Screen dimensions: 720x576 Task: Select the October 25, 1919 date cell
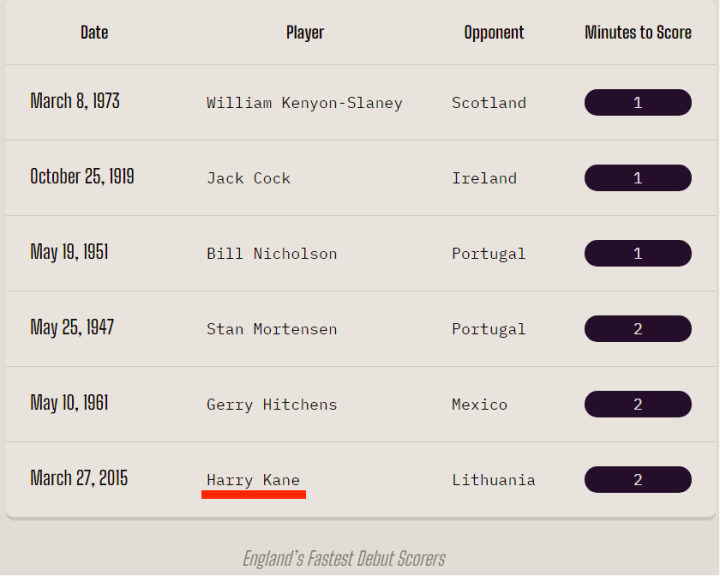(x=82, y=177)
